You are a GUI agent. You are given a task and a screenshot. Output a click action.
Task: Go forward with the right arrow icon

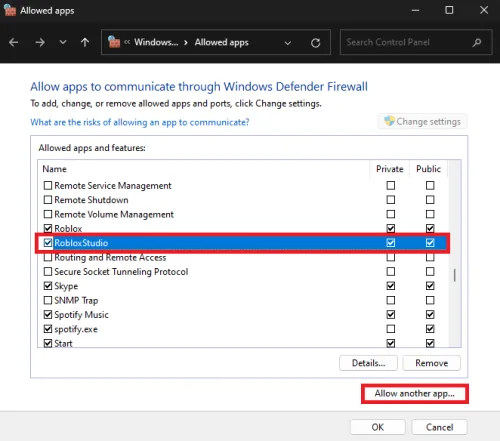click(40, 42)
